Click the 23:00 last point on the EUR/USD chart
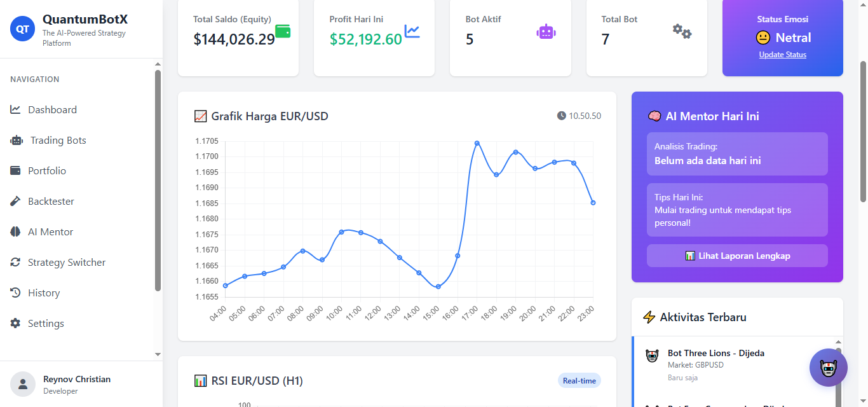This screenshot has height=407, width=868. 593,203
